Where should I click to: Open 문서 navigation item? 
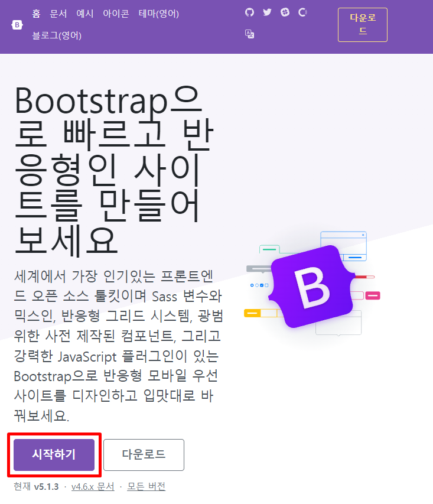click(58, 14)
